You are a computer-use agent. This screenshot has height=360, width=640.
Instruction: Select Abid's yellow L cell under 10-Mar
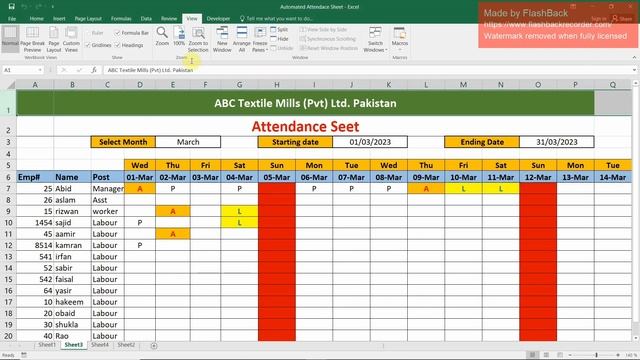click(x=463, y=189)
